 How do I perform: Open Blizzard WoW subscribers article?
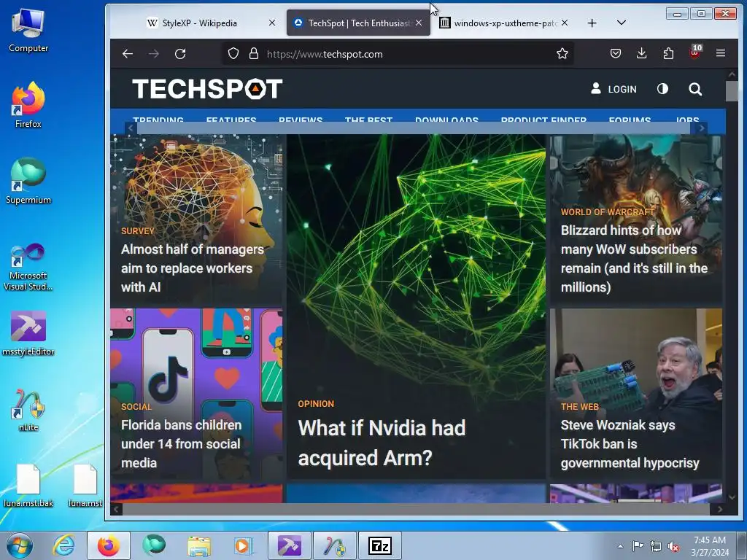coord(634,259)
